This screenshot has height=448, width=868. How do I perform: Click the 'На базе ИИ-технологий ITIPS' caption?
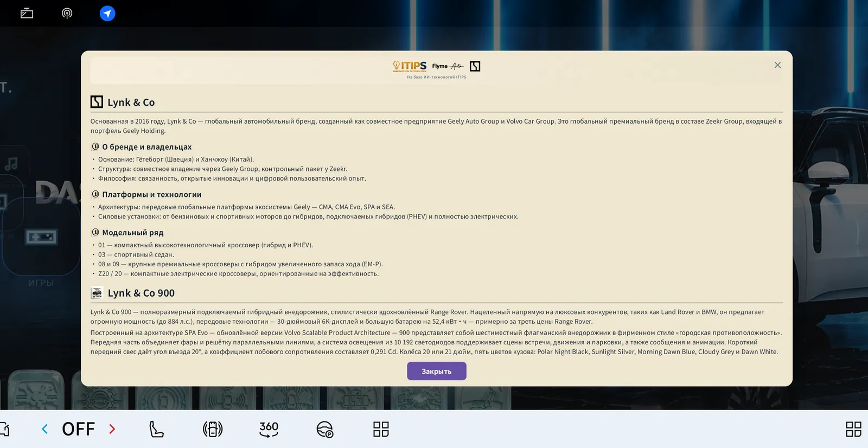[437, 77]
